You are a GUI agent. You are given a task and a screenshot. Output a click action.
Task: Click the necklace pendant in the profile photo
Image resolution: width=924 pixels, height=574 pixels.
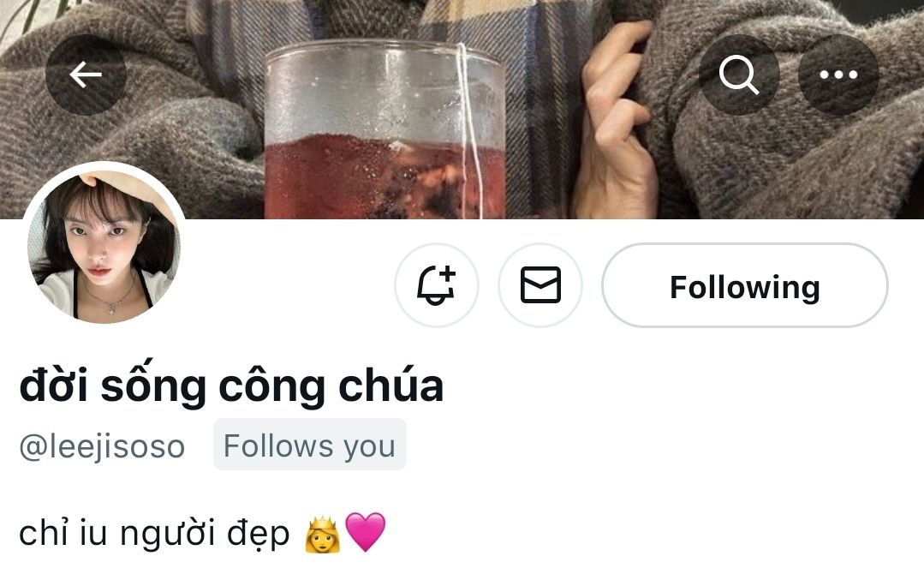[110, 307]
